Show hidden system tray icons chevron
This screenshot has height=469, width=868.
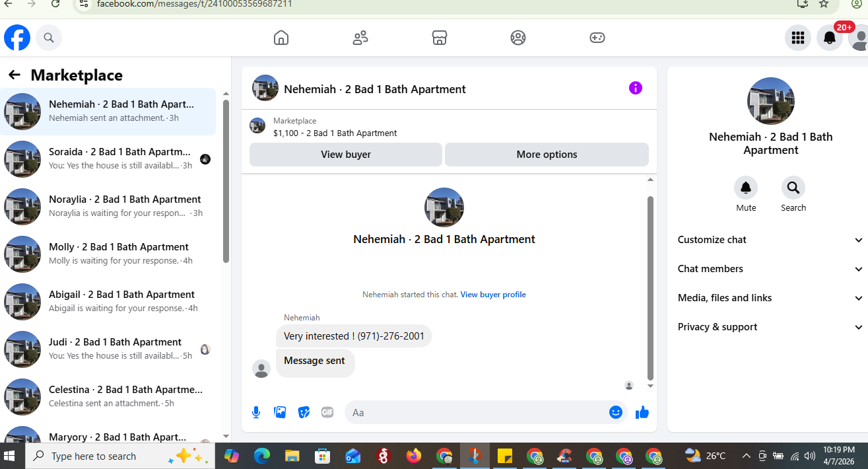(x=746, y=456)
